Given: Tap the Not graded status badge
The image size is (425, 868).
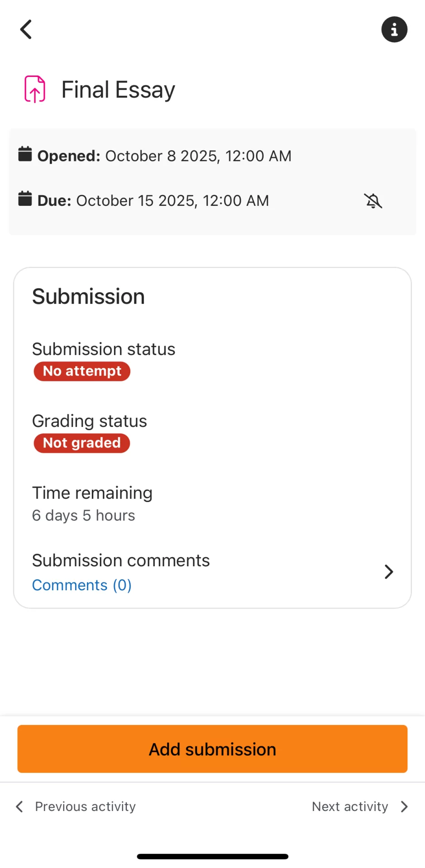Looking at the screenshot, I should click(82, 443).
